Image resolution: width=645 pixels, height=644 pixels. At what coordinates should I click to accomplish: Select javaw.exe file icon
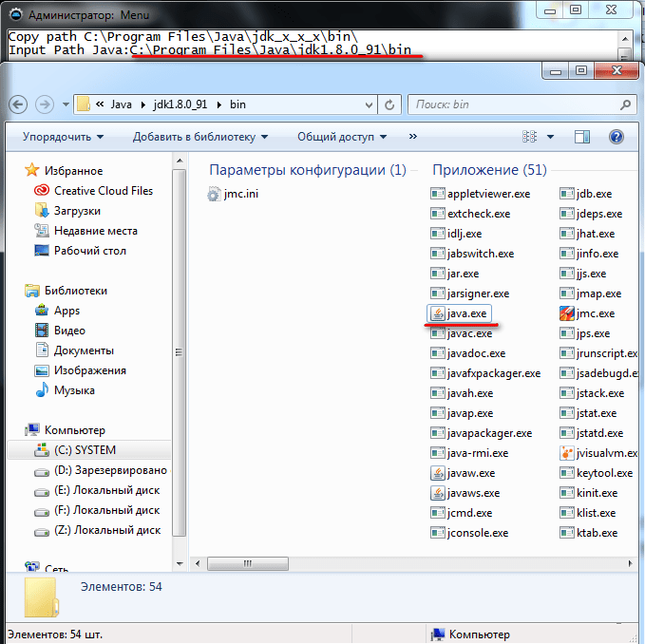click(438, 473)
